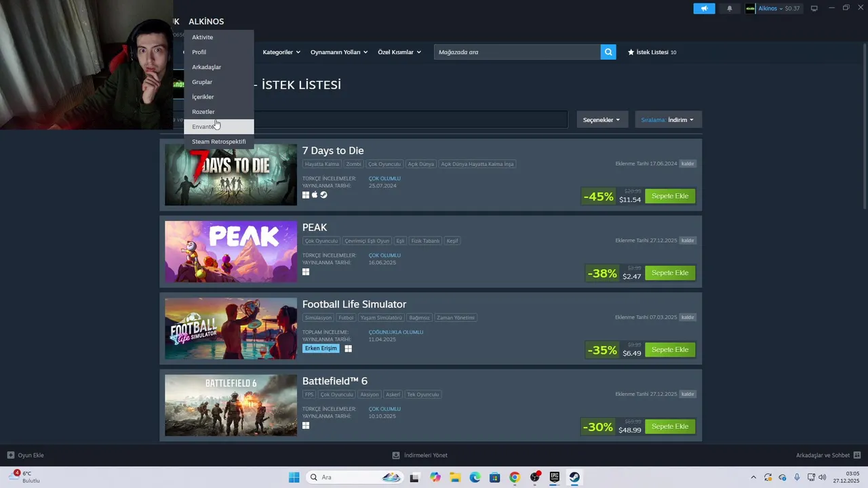Select Arkadaşlar from the profile menu
This screenshot has width=868, height=488.
point(219,67)
